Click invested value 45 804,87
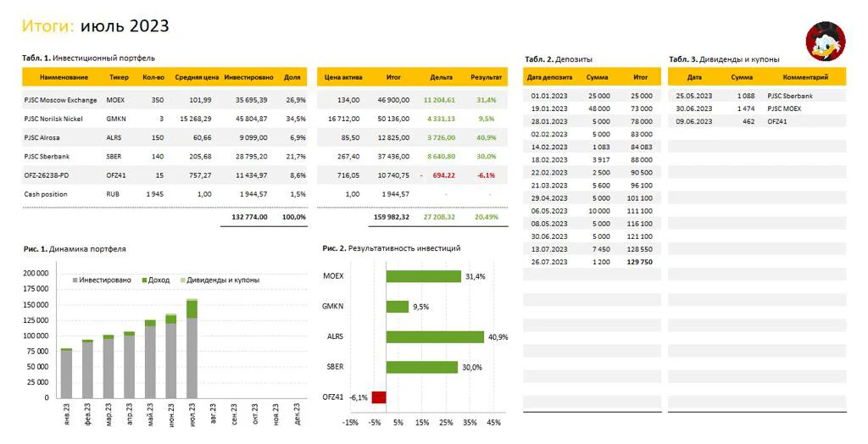Viewport: 868px width, 444px height. 251,119
